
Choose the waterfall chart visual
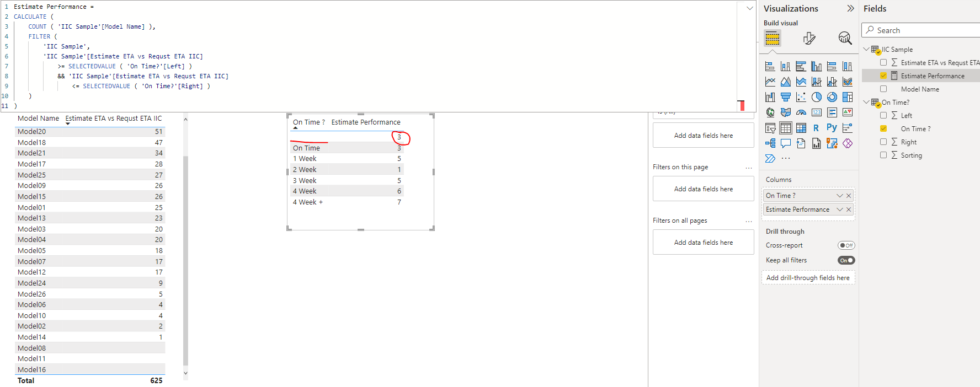(770, 98)
